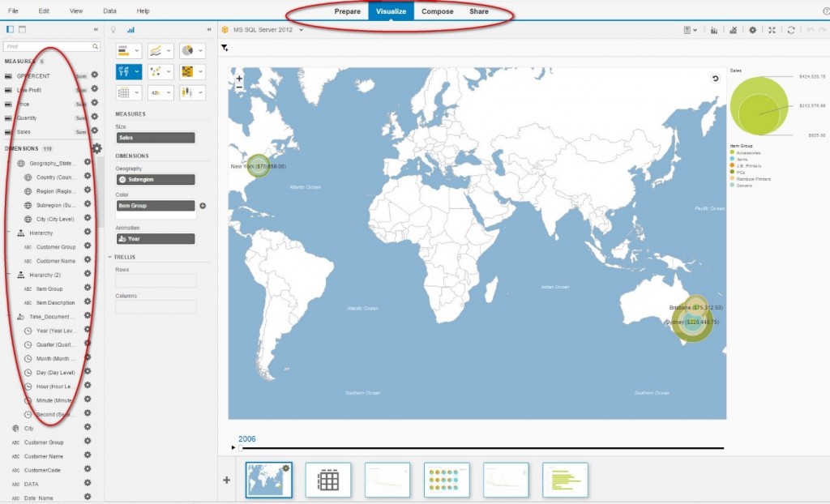Switch to the Compose tab
Viewport: 830px width, 504px height.
pyautogui.click(x=437, y=11)
